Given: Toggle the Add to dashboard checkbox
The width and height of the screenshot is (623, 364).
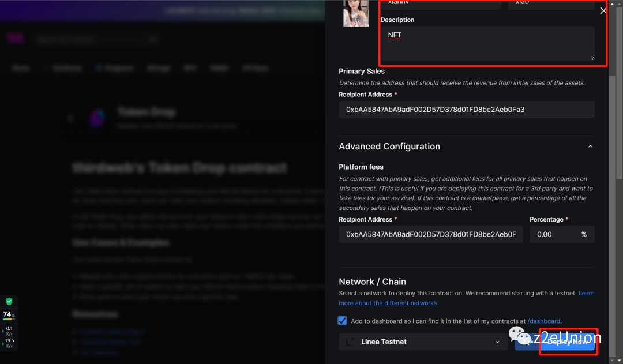Looking at the screenshot, I should (x=343, y=321).
